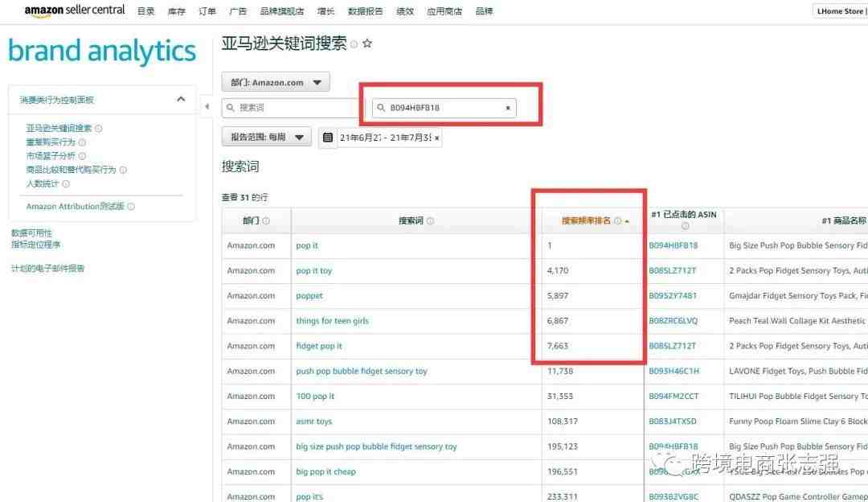Screen dimensions: 868x502
Task: Click info icon beside 亚马逊关键词搜索 page title
Action: click(354, 44)
